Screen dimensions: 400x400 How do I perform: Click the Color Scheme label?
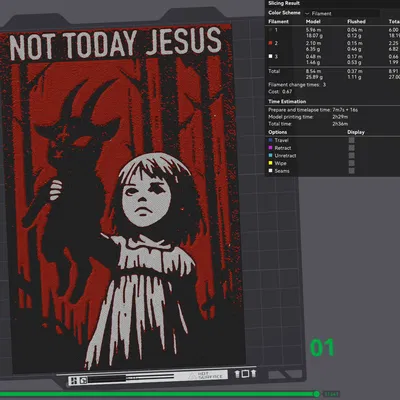coord(284,13)
